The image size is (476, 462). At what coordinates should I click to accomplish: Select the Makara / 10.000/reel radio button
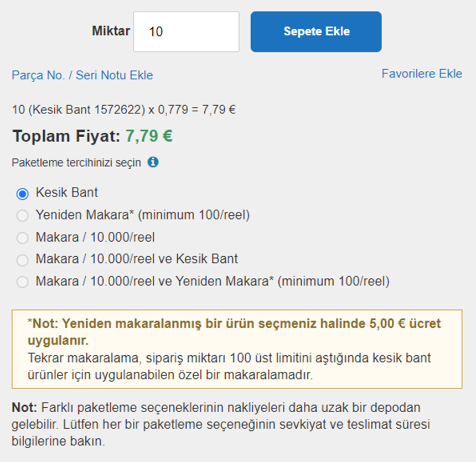click(23, 238)
